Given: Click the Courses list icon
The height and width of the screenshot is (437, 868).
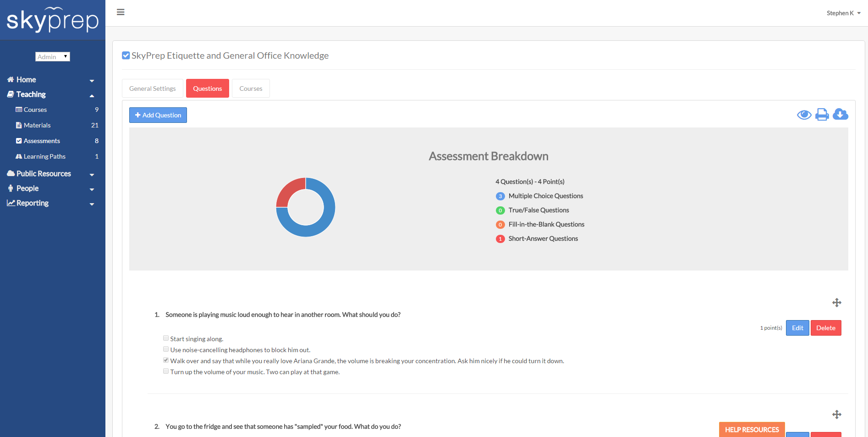Looking at the screenshot, I should pos(19,110).
